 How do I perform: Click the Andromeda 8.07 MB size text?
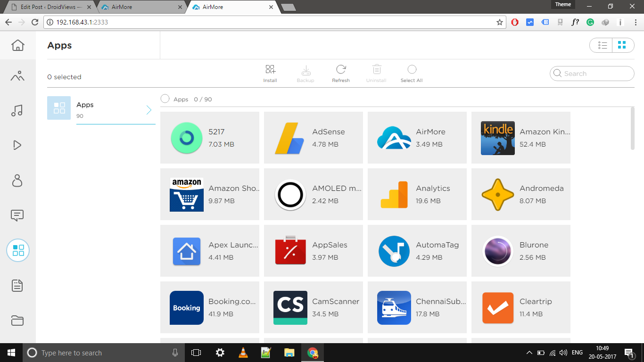pos(533,201)
